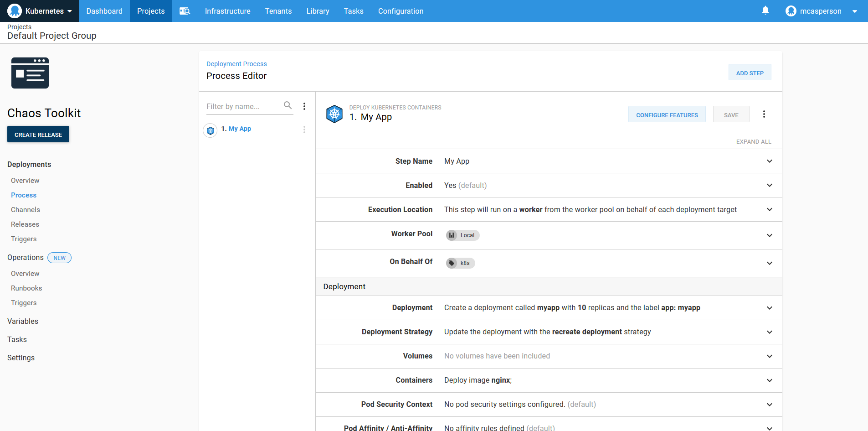Viewport: 868px width, 431px height.
Task: Go to the Infrastructure menu
Action: (227, 11)
